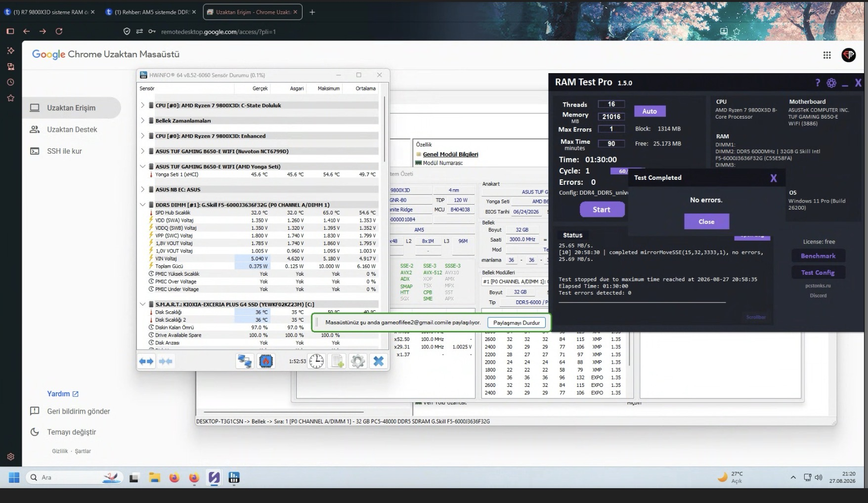
Task: Open the browser sidebar history clock
Action: pyautogui.click(x=10, y=83)
